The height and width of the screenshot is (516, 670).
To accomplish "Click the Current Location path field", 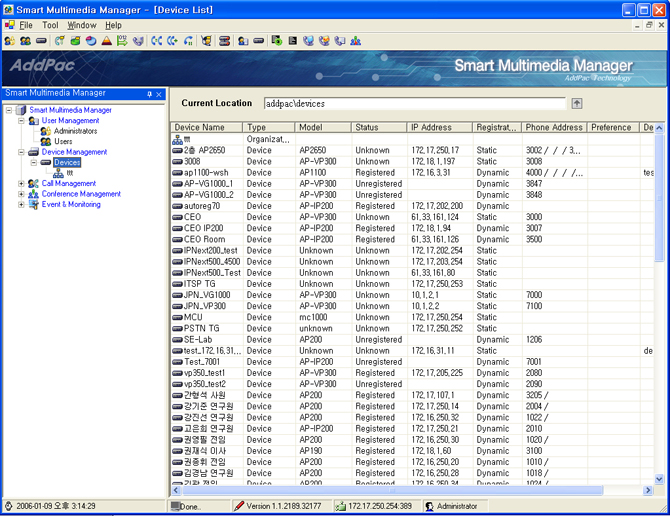I will coord(414,103).
